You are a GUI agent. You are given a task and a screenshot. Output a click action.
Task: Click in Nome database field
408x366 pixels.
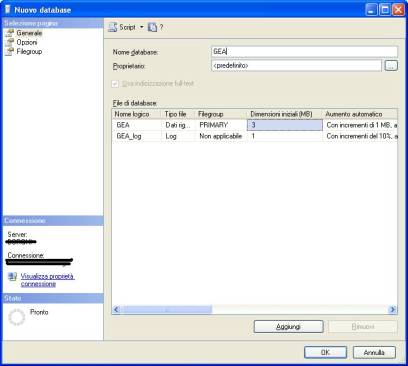point(304,52)
